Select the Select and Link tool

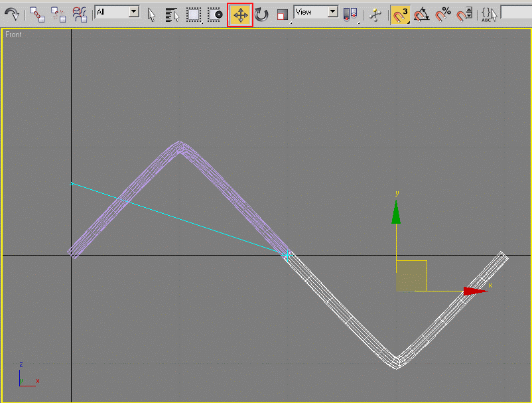(37, 15)
